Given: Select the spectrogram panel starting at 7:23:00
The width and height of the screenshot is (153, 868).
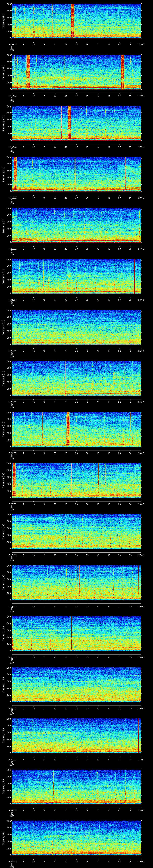Looking at the screenshot, I should point(76,378).
